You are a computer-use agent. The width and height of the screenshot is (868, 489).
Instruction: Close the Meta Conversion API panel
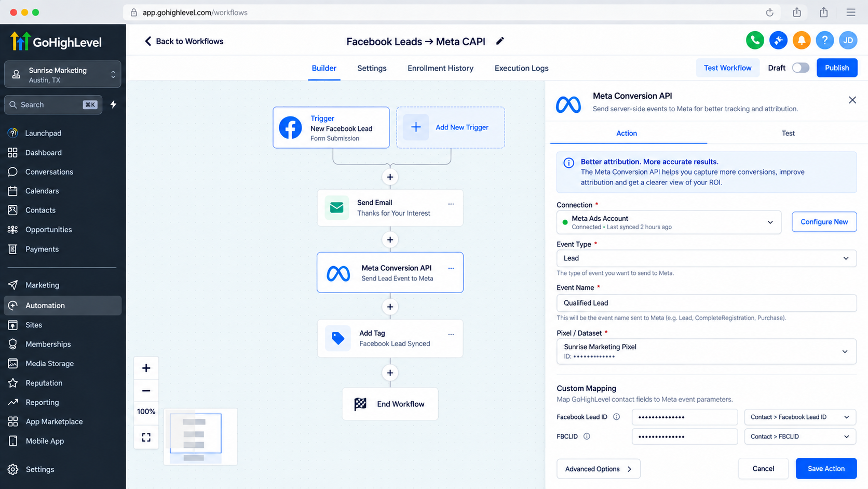coord(852,100)
